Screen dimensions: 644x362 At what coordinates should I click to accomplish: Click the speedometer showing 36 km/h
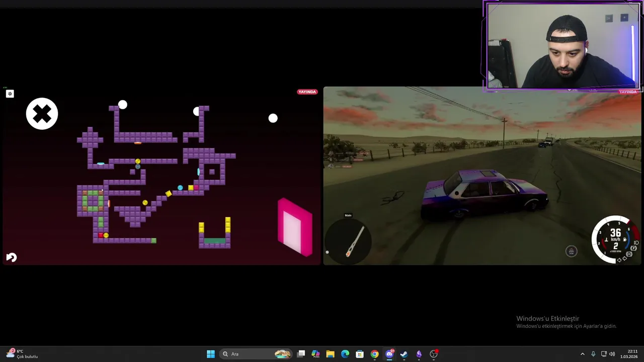[615, 239]
